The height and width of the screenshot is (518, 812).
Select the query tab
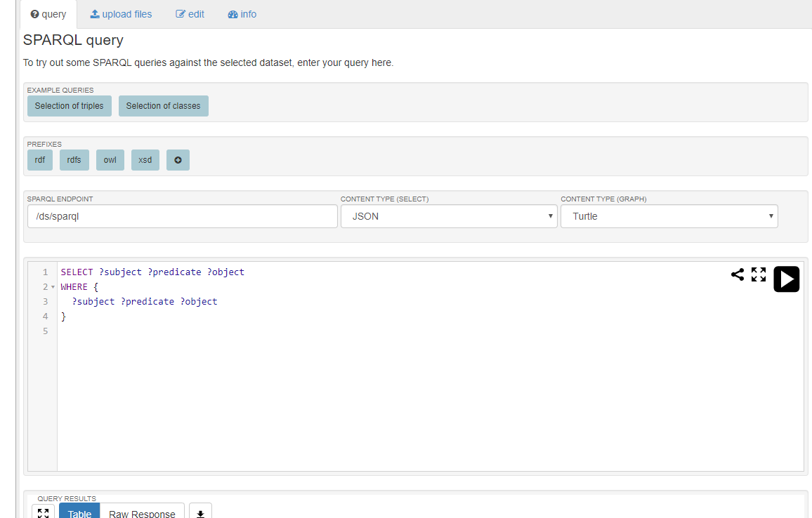point(48,14)
